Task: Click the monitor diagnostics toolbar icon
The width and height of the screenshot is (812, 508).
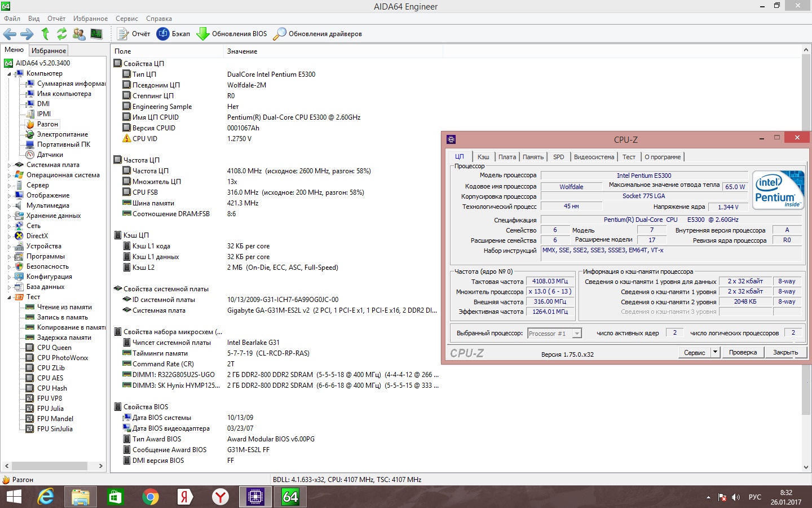Action: click(x=96, y=34)
